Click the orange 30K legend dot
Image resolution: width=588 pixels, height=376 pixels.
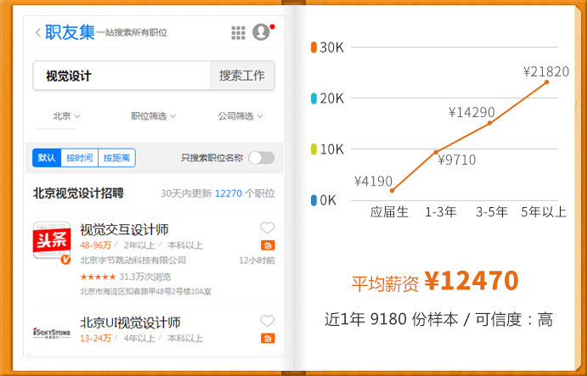click(x=314, y=47)
